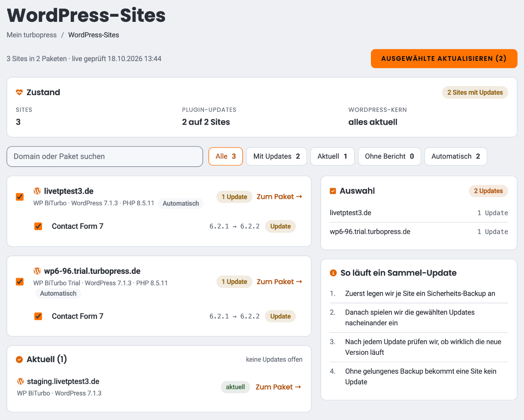Click version text 6.2.1 → 6.2.2 under wp6-96
The image size is (524, 420).
click(235, 316)
